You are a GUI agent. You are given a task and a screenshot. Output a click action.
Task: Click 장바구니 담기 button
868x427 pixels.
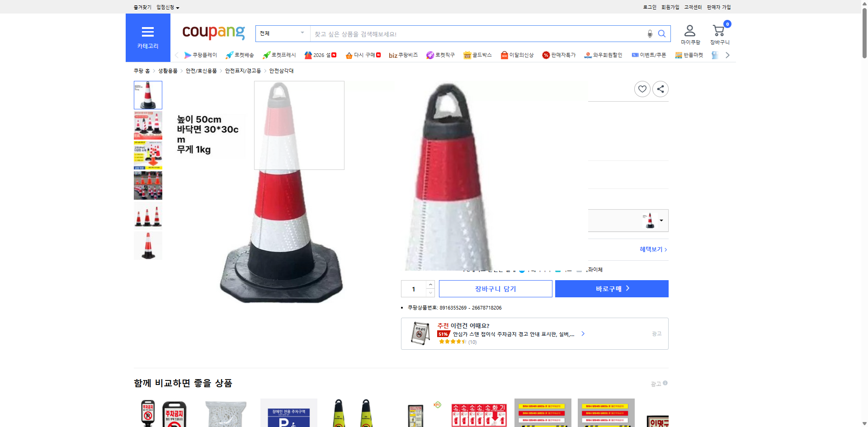tap(495, 289)
